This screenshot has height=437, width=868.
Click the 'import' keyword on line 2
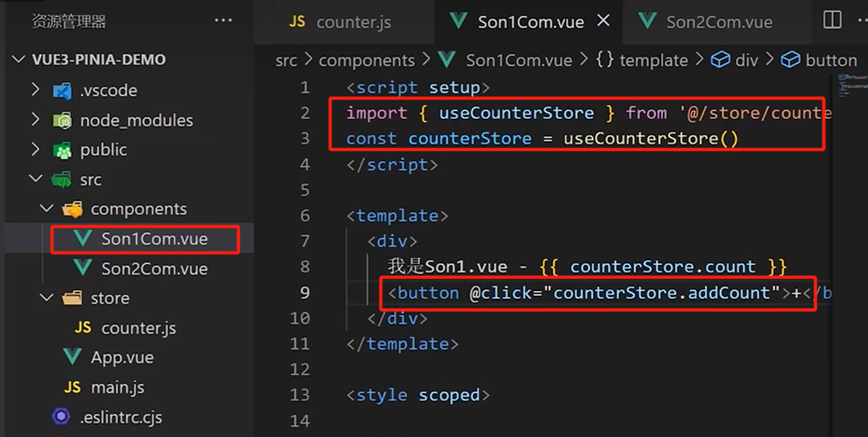click(x=377, y=114)
